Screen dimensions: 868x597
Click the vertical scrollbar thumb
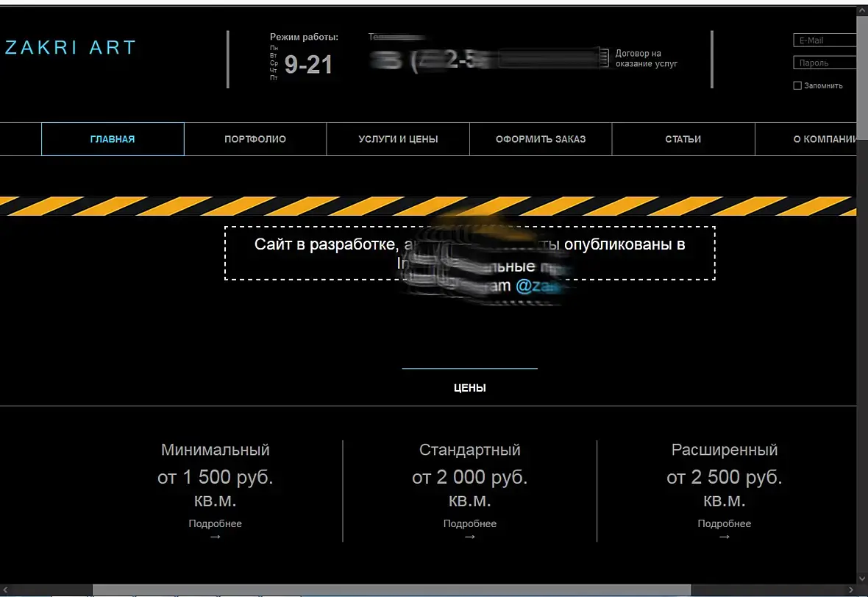(x=862, y=77)
